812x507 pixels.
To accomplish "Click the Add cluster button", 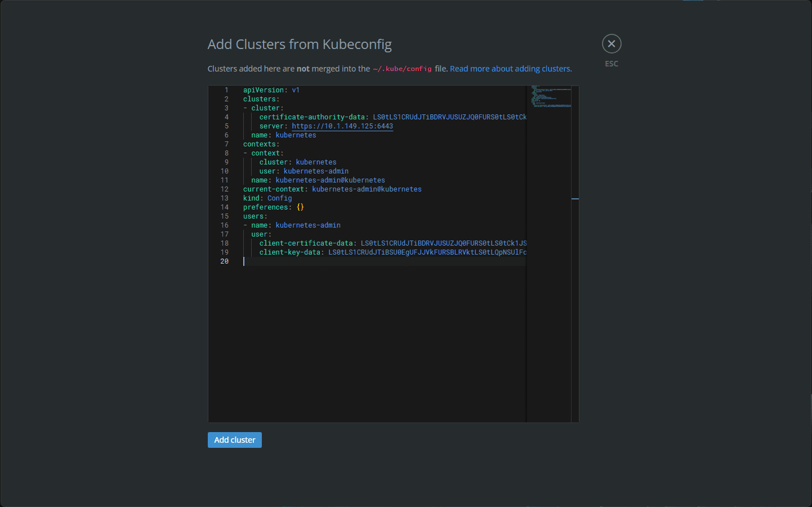I will click(x=234, y=440).
